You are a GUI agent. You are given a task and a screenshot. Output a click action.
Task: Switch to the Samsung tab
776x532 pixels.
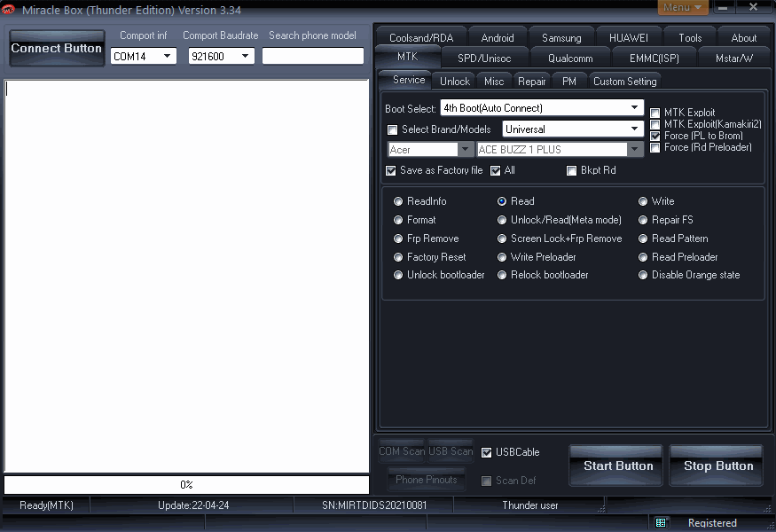pyautogui.click(x=561, y=37)
